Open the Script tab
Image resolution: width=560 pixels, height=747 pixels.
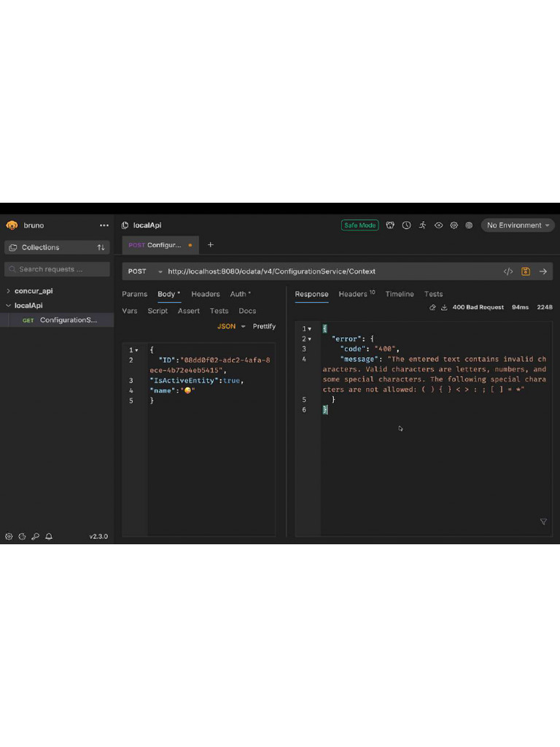157,311
